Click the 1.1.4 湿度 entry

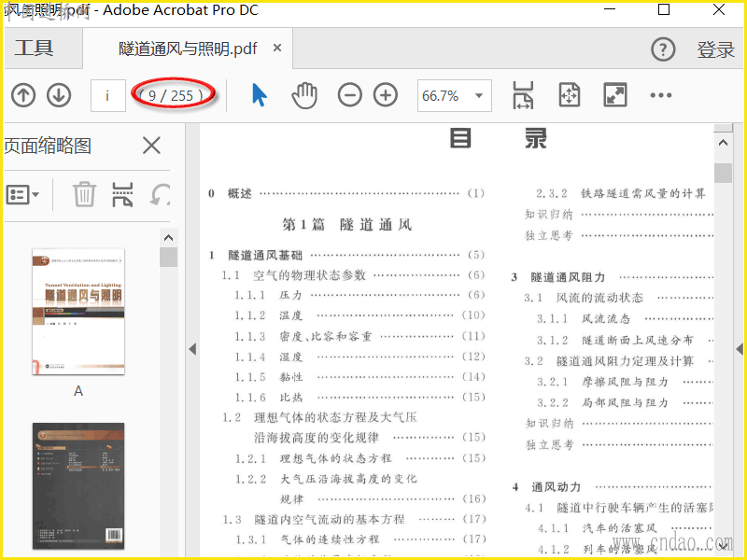[x=359, y=357]
